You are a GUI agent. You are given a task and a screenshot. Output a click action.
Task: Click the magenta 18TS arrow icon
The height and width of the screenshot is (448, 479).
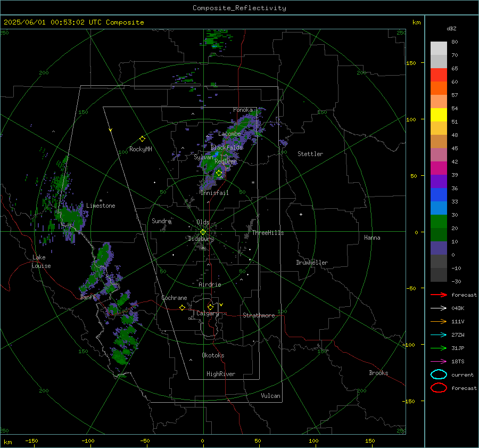coord(439,362)
